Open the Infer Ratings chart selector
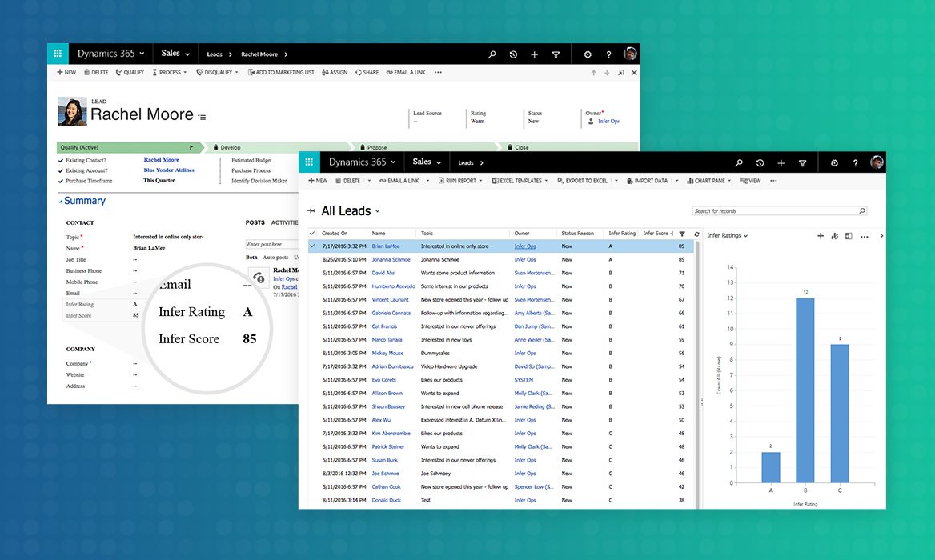Image resolution: width=935 pixels, height=560 pixels. (727, 236)
